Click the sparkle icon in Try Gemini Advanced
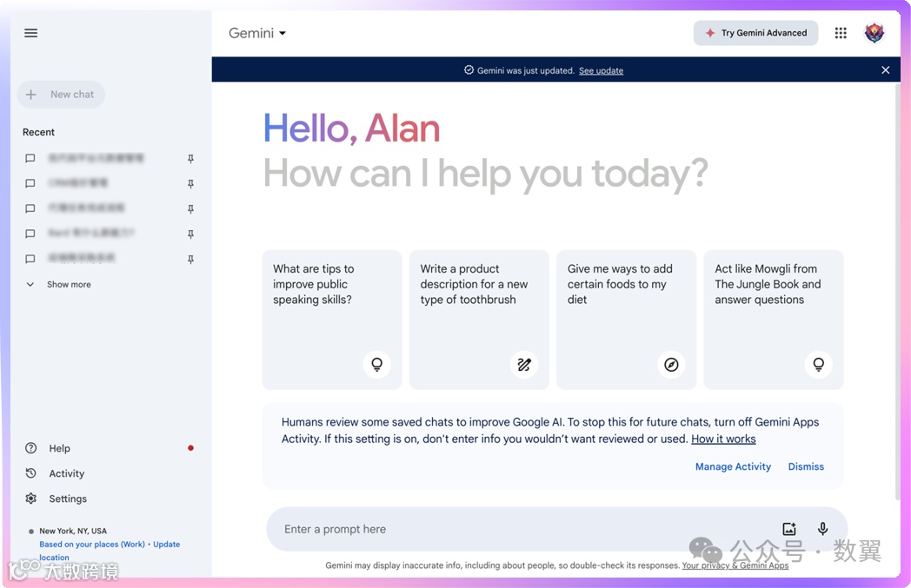This screenshot has height=588, width=911. point(710,33)
